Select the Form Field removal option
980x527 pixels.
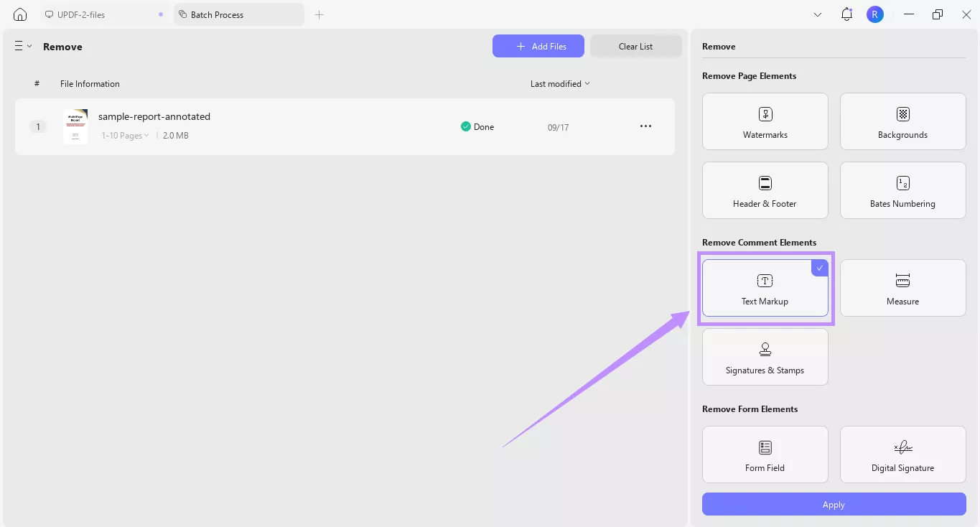765,454
